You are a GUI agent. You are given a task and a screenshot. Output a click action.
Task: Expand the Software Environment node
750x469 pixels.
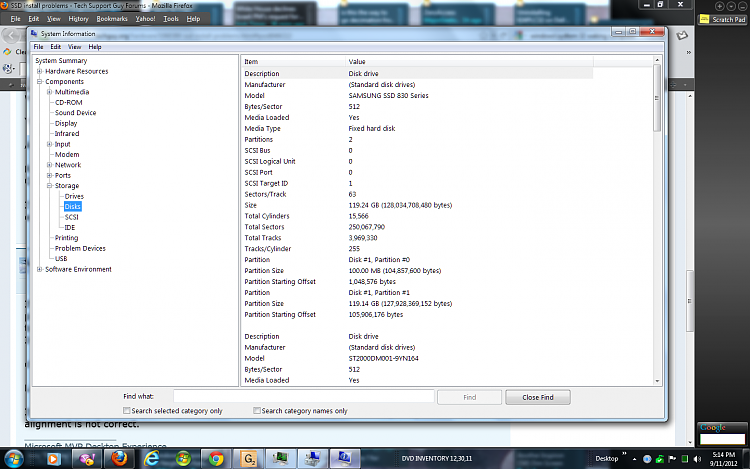coord(40,269)
